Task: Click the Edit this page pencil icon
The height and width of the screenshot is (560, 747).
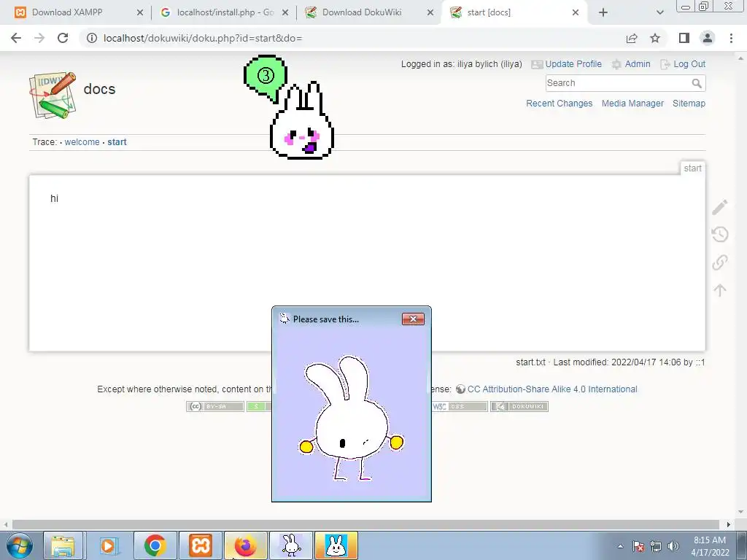Action: 720,207
